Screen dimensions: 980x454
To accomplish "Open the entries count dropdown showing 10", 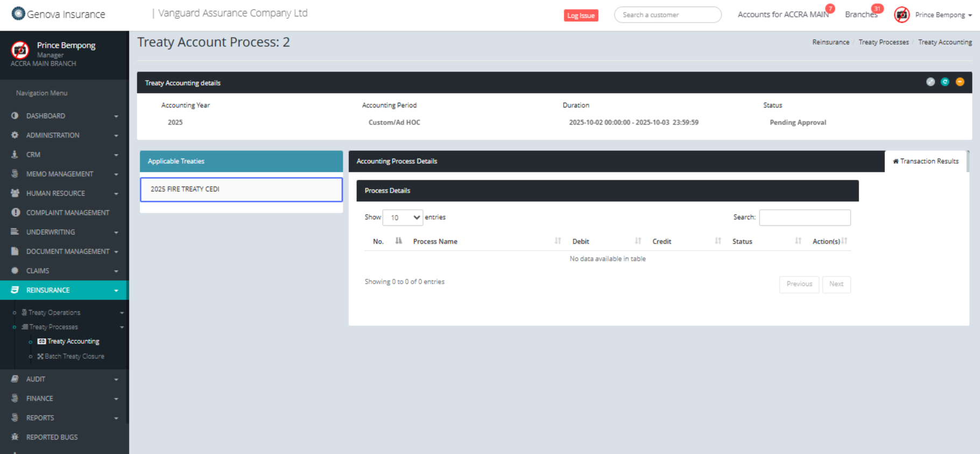I will pyautogui.click(x=403, y=217).
